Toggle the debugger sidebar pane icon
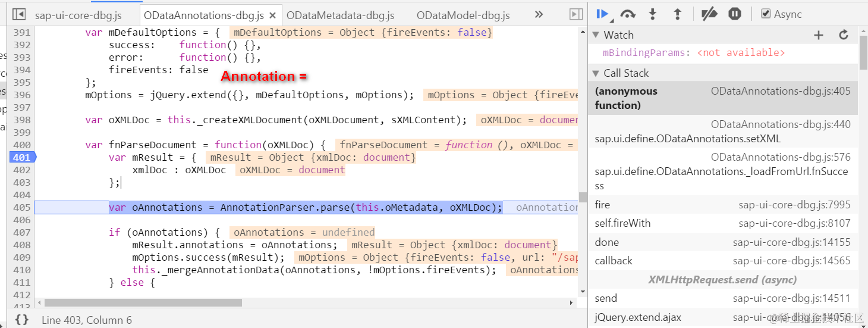 (x=575, y=14)
